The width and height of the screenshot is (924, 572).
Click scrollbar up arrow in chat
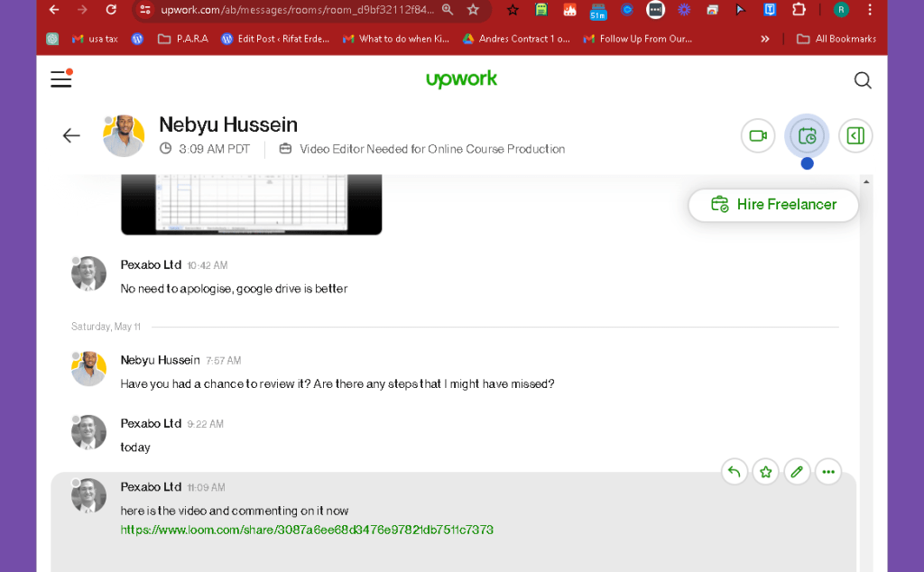click(866, 181)
